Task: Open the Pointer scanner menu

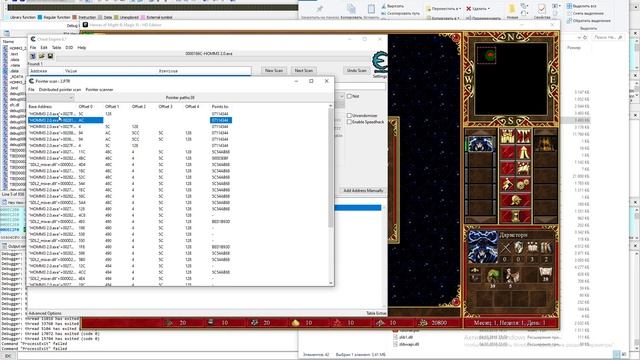Action: pos(99,90)
